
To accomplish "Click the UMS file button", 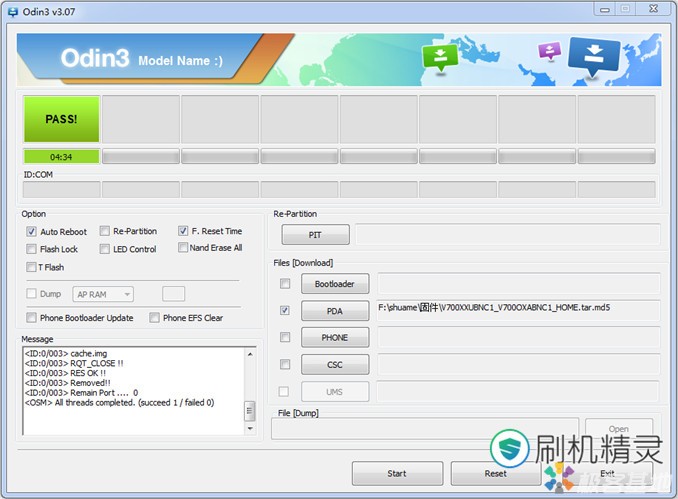I will pos(335,392).
